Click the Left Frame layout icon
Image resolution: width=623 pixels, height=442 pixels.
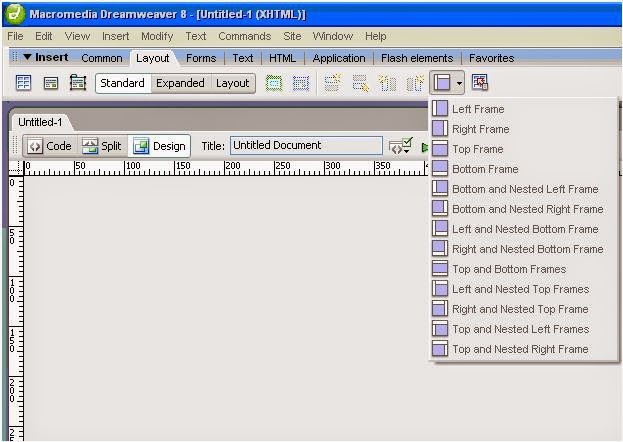pos(440,108)
